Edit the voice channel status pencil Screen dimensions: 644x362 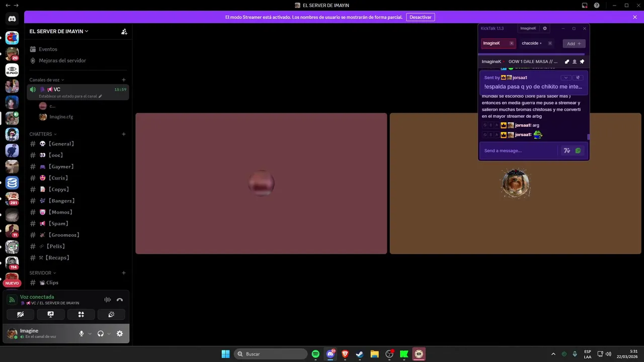pyautogui.click(x=100, y=96)
